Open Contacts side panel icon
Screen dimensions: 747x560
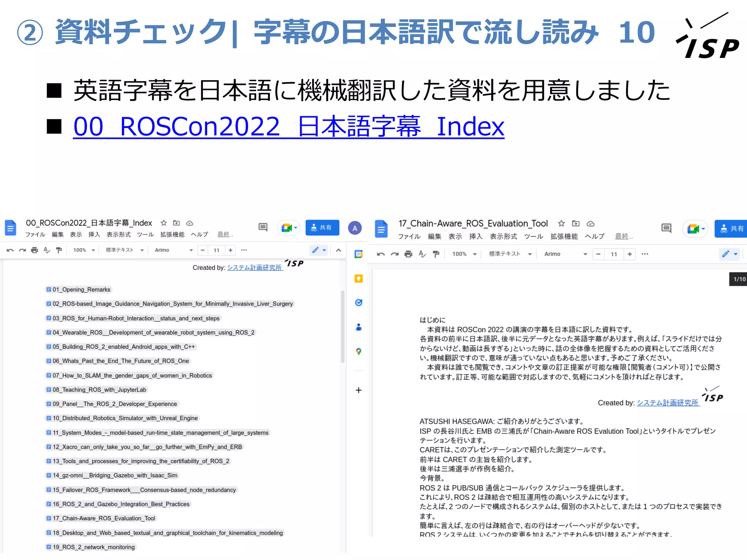coord(359,327)
